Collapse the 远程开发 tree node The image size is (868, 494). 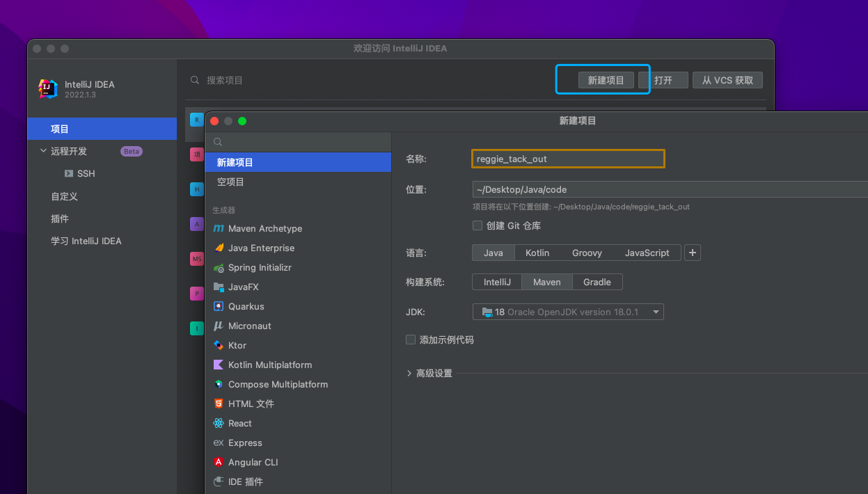point(43,151)
